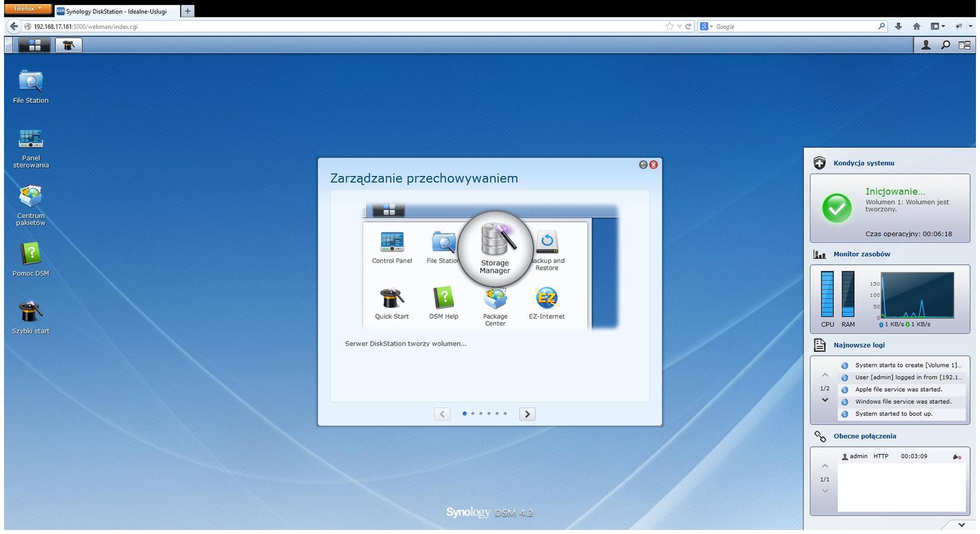Close the Zarządzanie przechowywaniem dialog
The width and height of the screenshot is (980, 534).
coord(654,165)
